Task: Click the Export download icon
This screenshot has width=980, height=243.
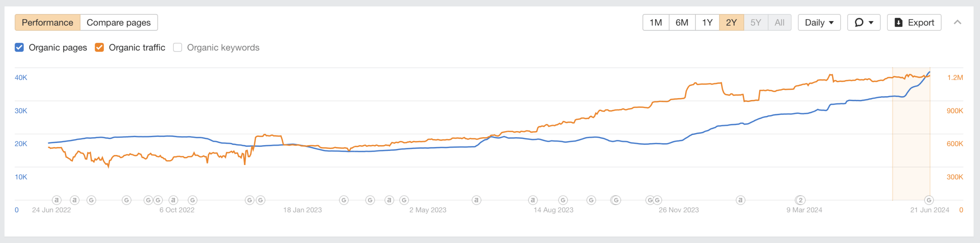Action: coord(898,23)
